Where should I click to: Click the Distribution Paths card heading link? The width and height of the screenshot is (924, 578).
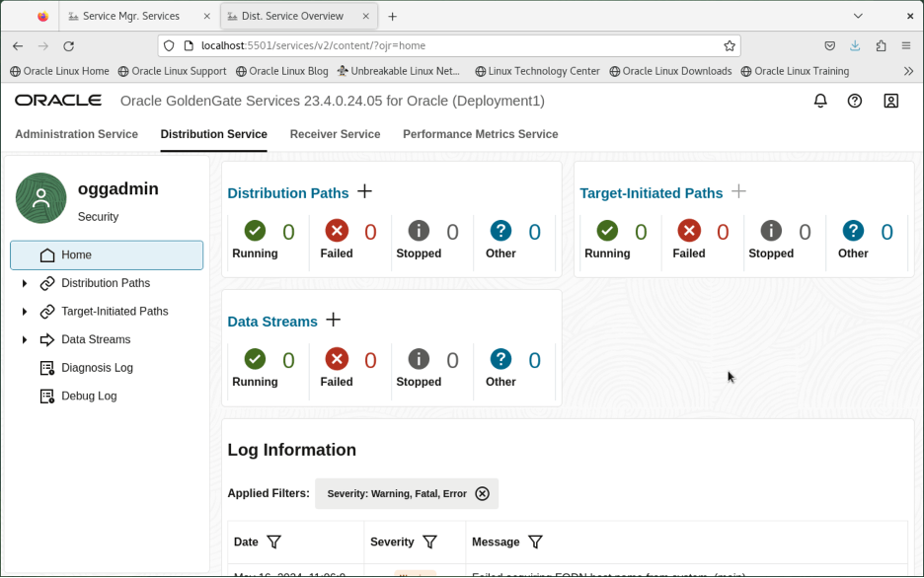pos(288,193)
